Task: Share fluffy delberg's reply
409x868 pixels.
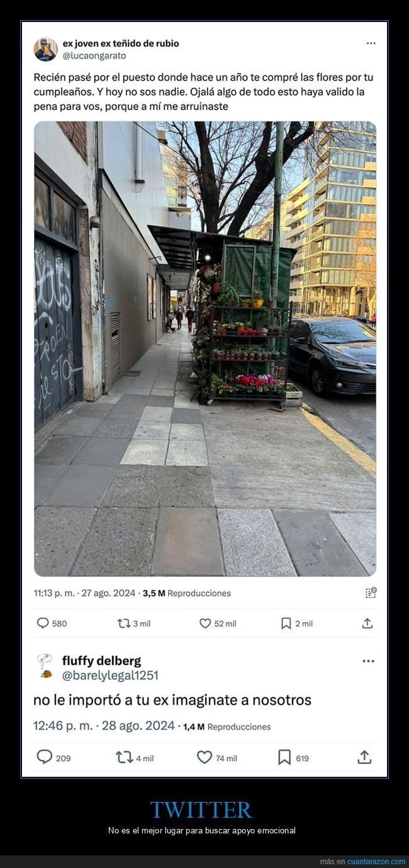Action: pyautogui.click(x=364, y=757)
